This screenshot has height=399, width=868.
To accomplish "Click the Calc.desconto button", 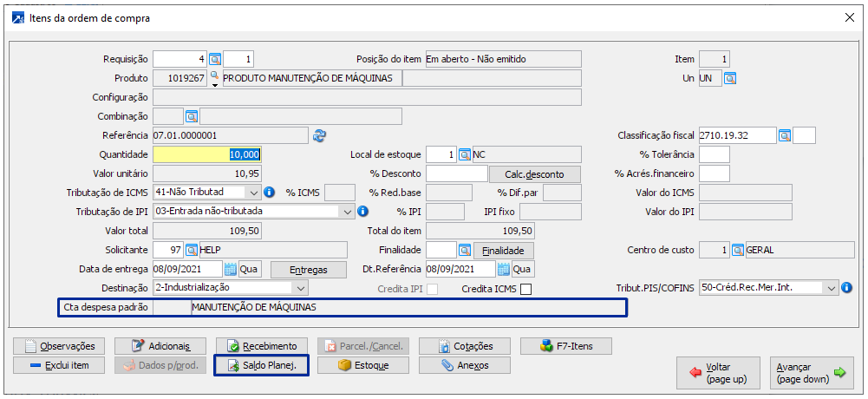I will coord(535,174).
